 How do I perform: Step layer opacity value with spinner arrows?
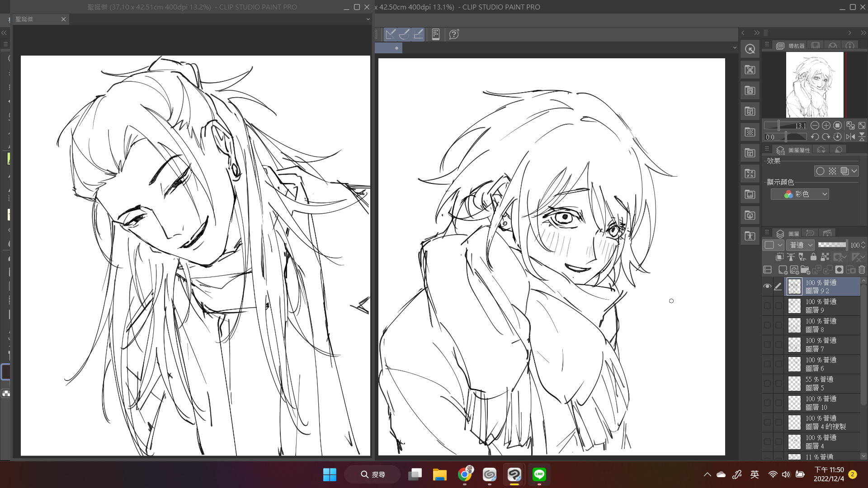tap(863, 245)
